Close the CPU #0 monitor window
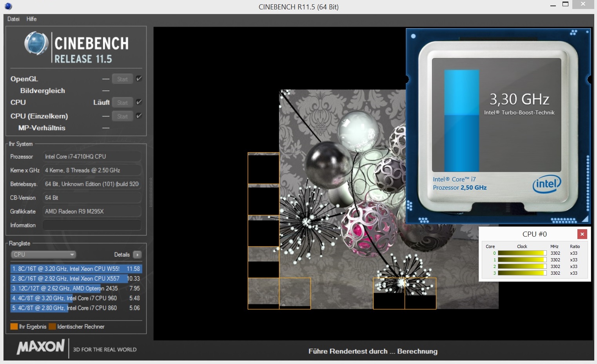The width and height of the screenshot is (597, 364). click(582, 234)
